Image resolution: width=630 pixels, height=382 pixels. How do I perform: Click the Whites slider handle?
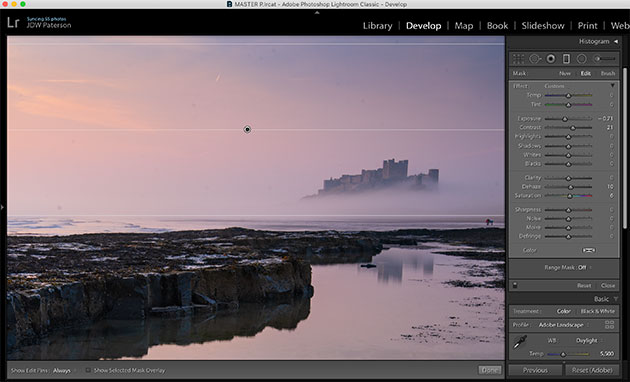point(568,155)
